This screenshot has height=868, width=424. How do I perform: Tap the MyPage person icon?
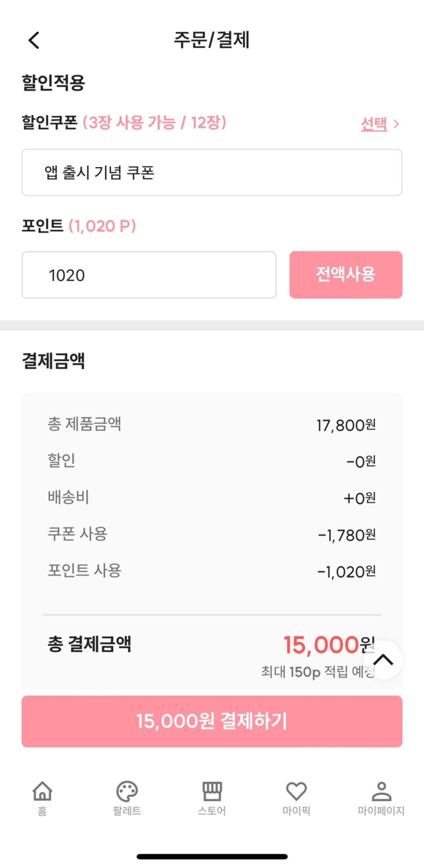(x=381, y=791)
